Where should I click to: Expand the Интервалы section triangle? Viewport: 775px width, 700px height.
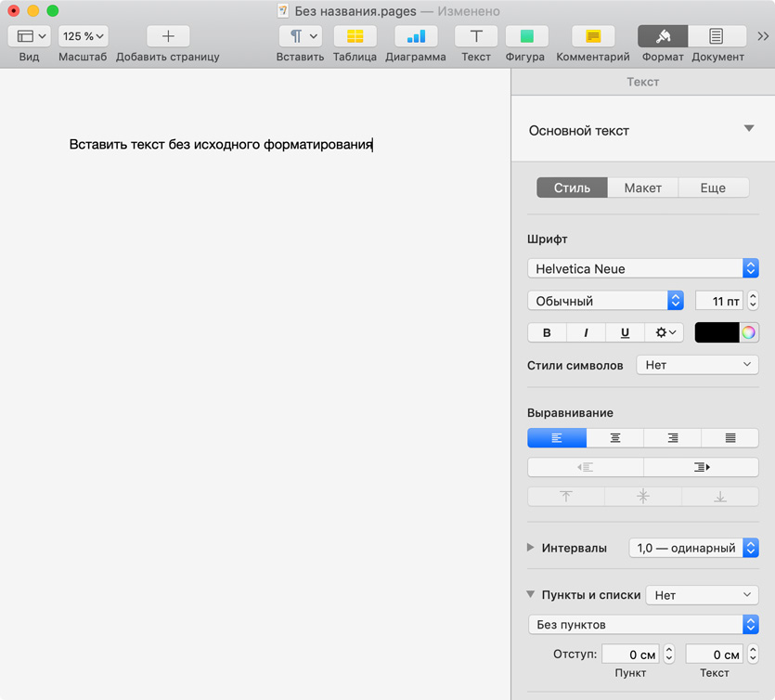tap(531, 548)
